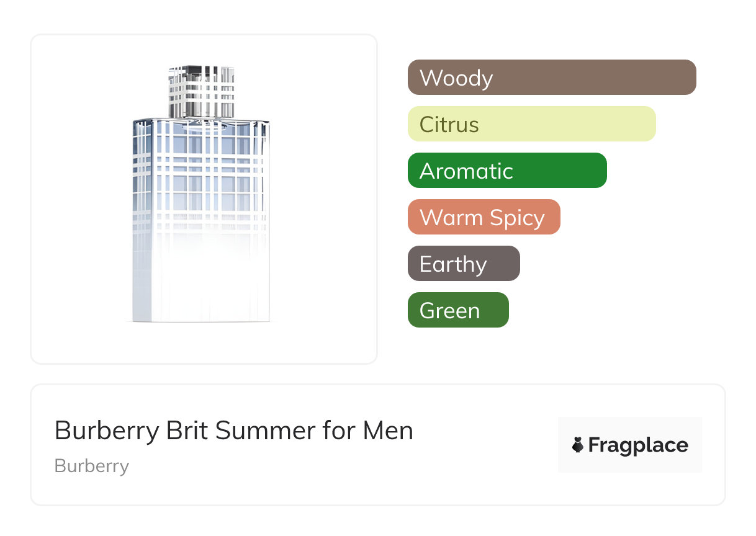Screen dimensions: 756x536
Task: Click the silver checkered bottle cap
Action: click(x=201, y=91)
